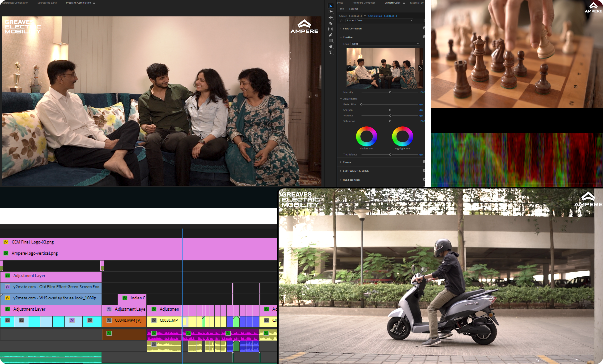Select the Track Select Forward tool

click(x=331, y=12)
